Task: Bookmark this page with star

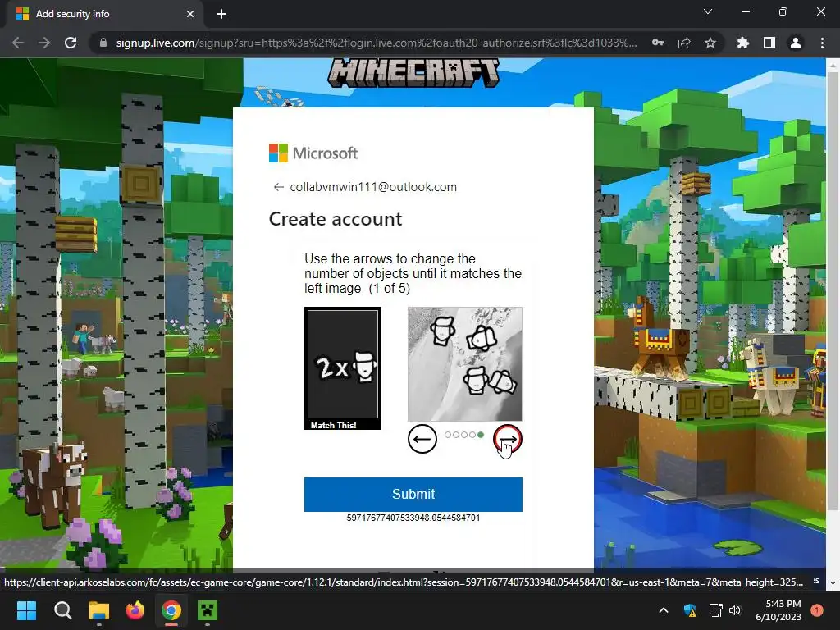Action: point(710,43)
